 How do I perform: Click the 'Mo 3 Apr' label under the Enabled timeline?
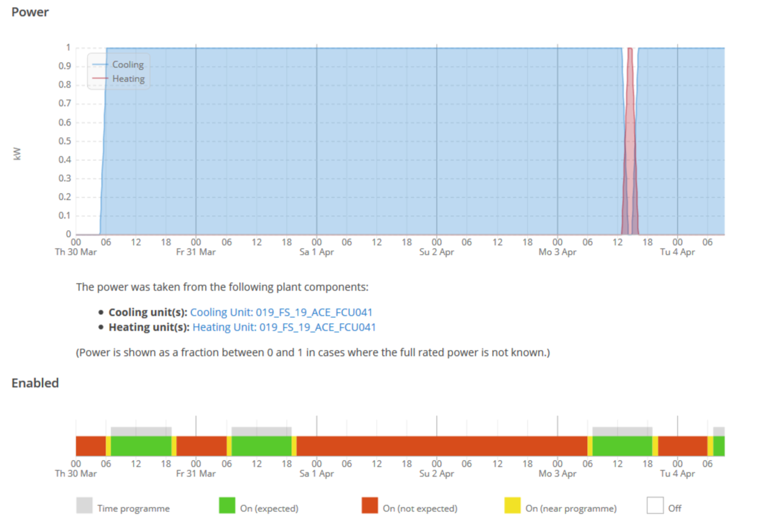557,473
